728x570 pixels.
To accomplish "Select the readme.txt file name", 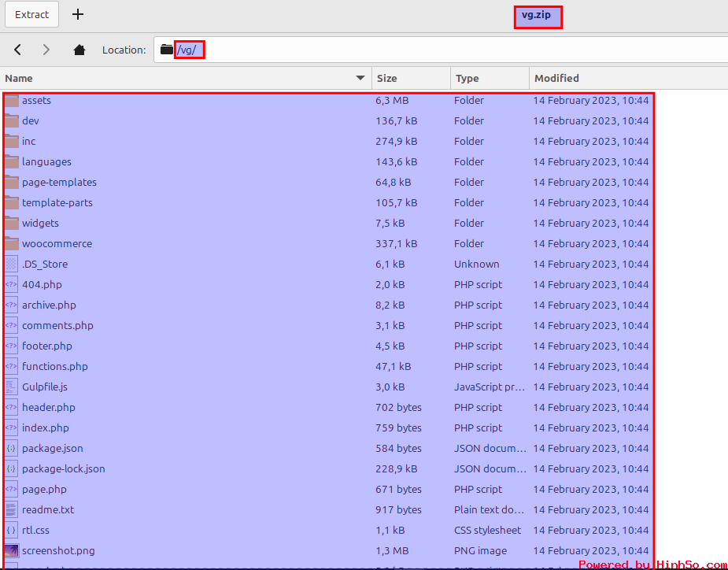I will coord(48,509).
